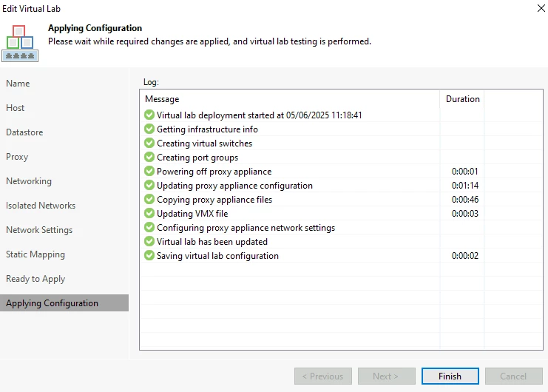
Task: Click green check for Copying proxy appliance files
Action: (149, 199)
